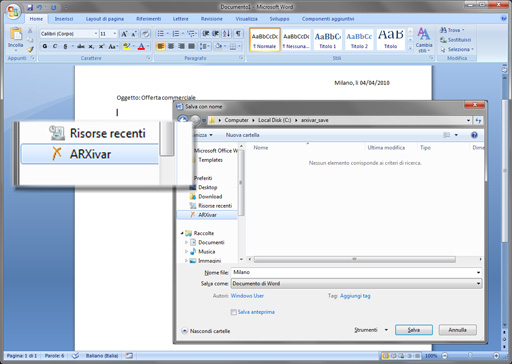Screen dimensions: 512x364
Task: Collapse the Raccolte tree node
Action: pos(182,233)
